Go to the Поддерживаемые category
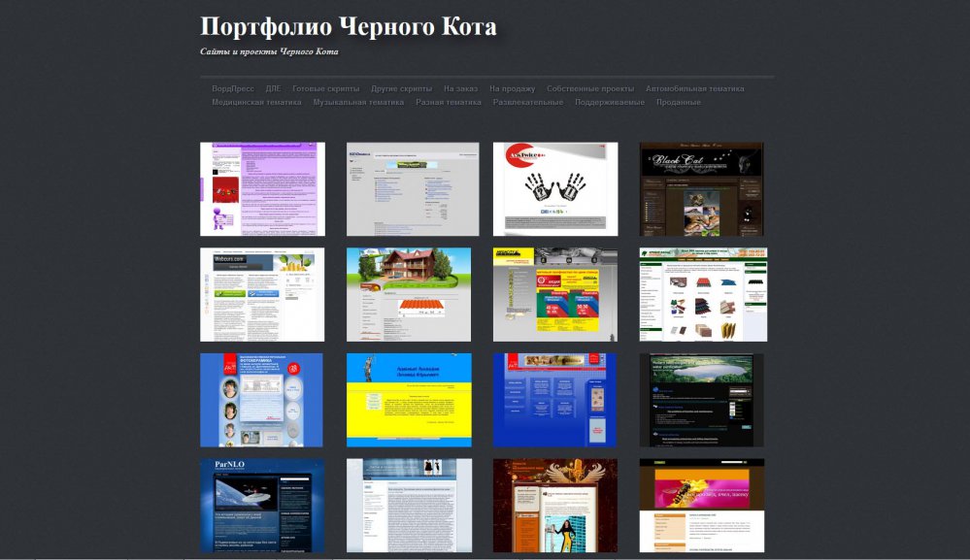 click(610, 103)
